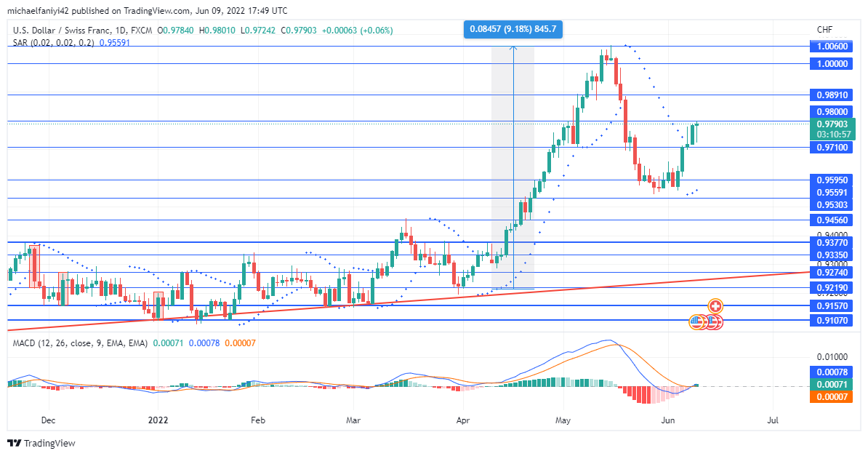Click the 0.92740 price level label
868x456 pixels.
point(832,273)
